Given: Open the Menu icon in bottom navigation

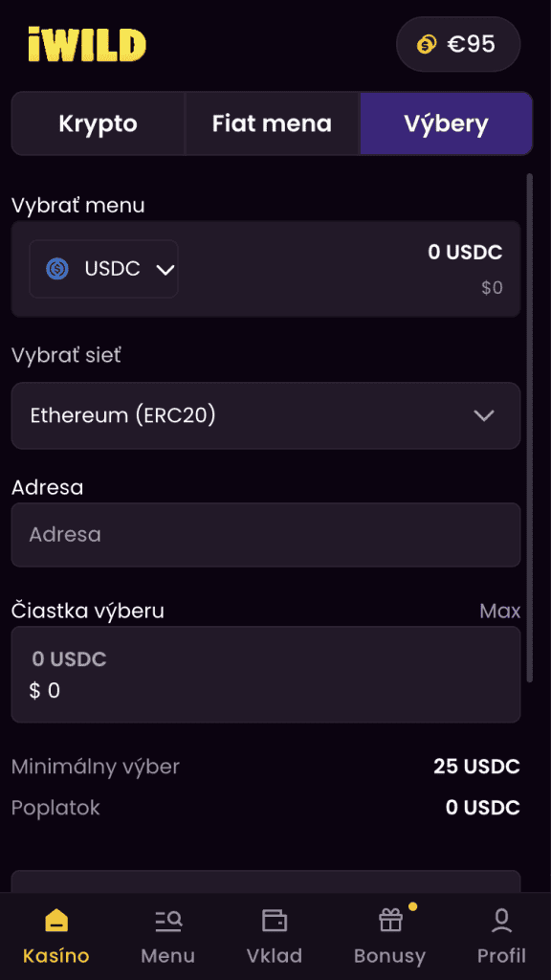Looking at the screenshot, I should point(167,921).
